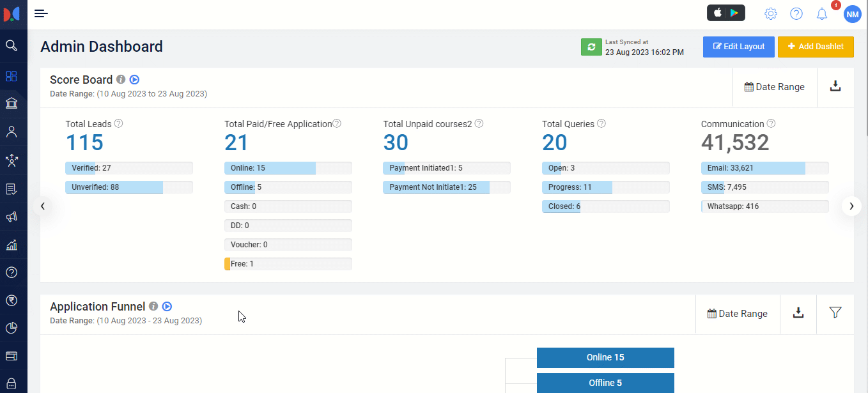Click the green sync refresh button
Image resolution: width=868 pixels, height=393 pixels.
point(591,47)
